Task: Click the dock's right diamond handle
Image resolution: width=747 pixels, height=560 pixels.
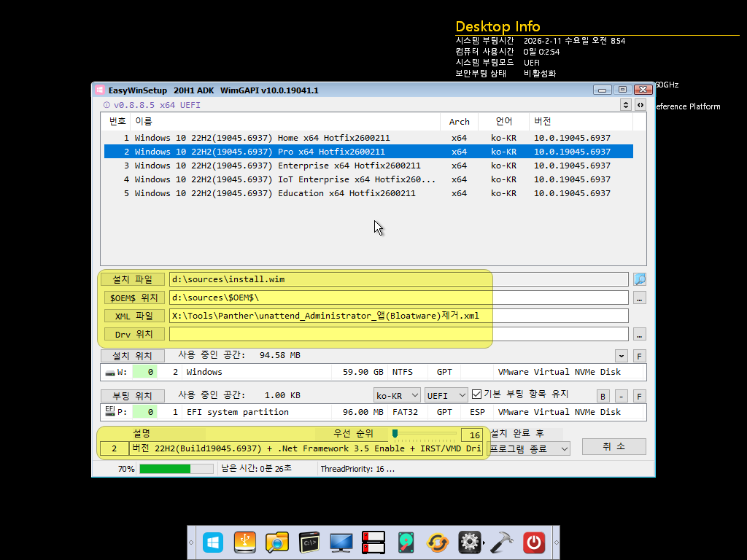Action: click(x=556, y=542)
